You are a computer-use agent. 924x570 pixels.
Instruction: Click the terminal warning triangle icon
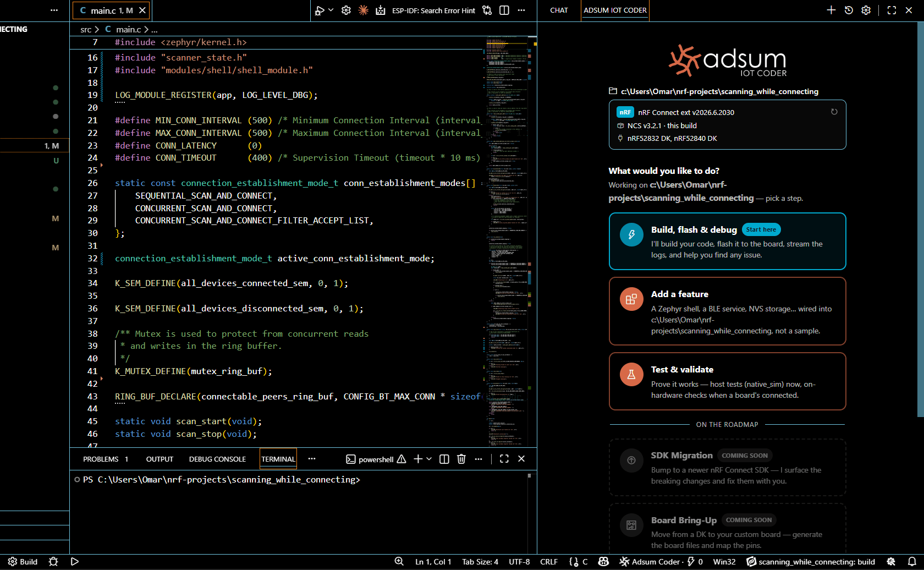click(x=402, y=459)
